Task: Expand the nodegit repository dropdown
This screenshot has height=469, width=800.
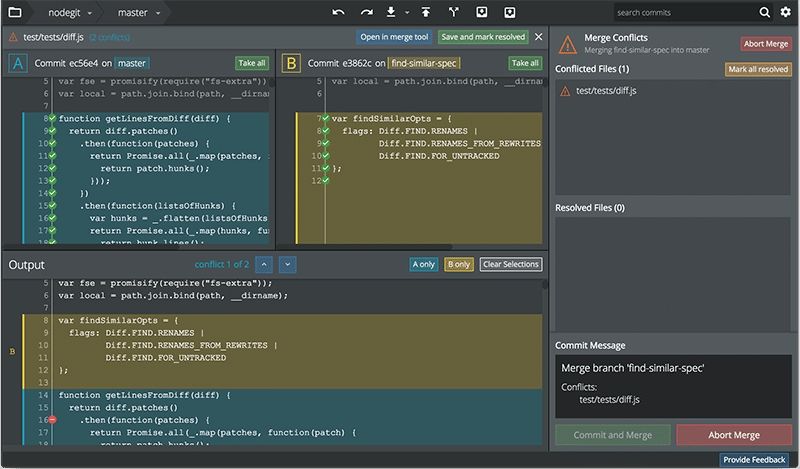Action: pos(70,13)
